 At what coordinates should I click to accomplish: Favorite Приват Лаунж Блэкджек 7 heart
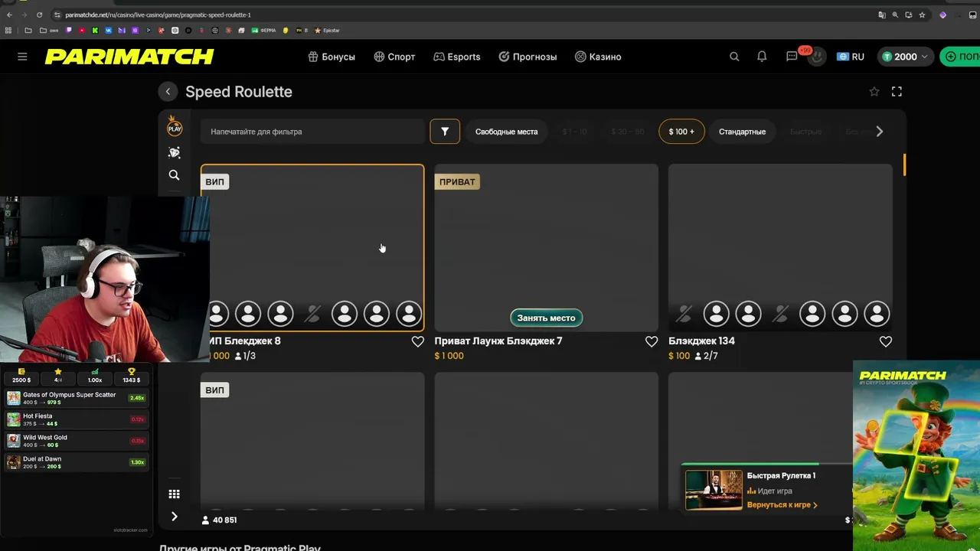652,341
